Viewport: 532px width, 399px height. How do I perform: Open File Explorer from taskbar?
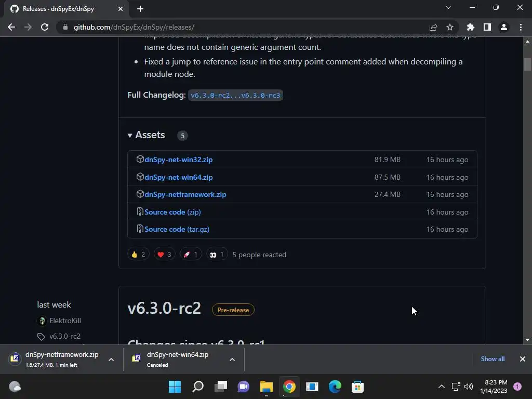267,387
